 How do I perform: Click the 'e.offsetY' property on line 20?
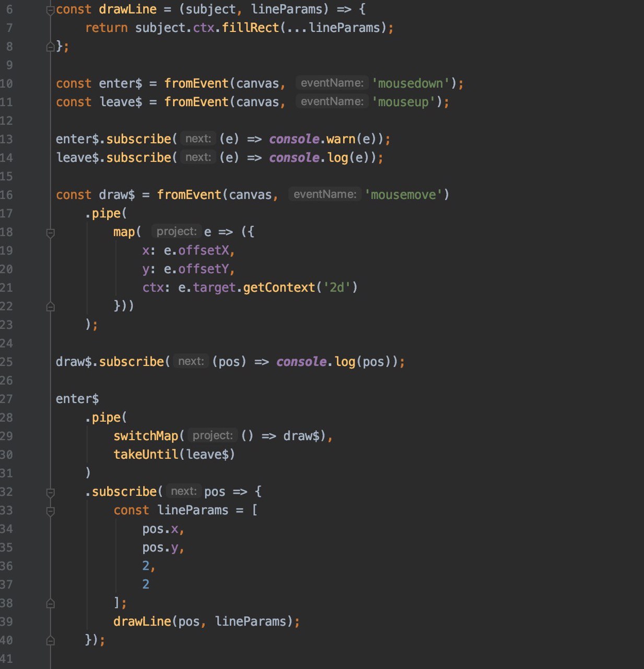point(196,269)
